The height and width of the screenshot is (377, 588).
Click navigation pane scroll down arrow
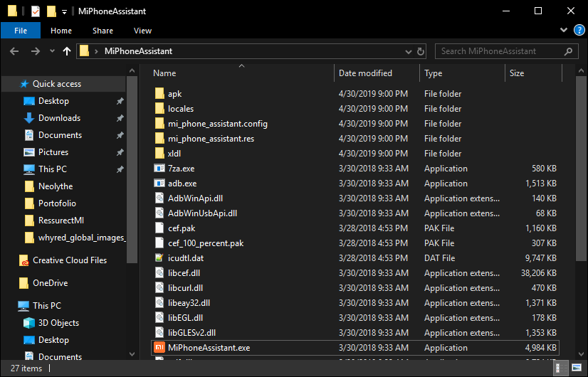[x=132, y=354]
